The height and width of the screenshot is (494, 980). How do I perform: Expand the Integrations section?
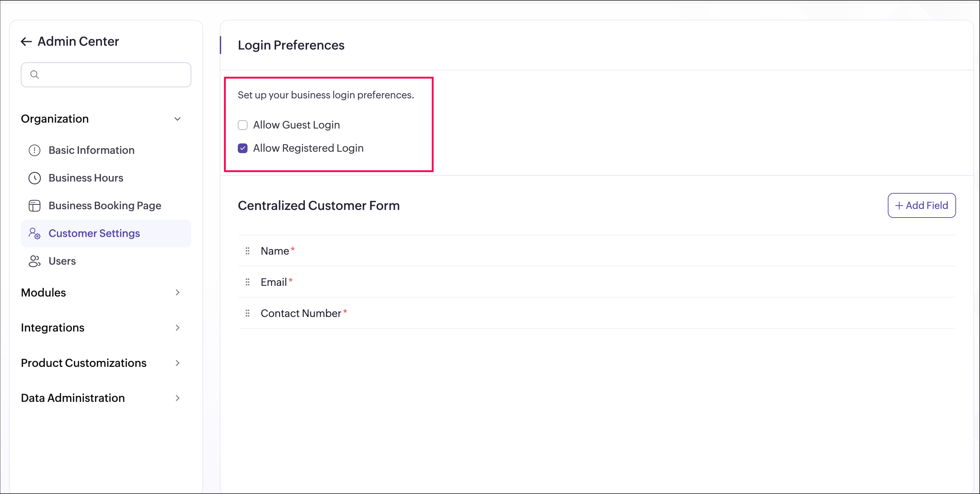pyautogui.click(x=177, y=328)
